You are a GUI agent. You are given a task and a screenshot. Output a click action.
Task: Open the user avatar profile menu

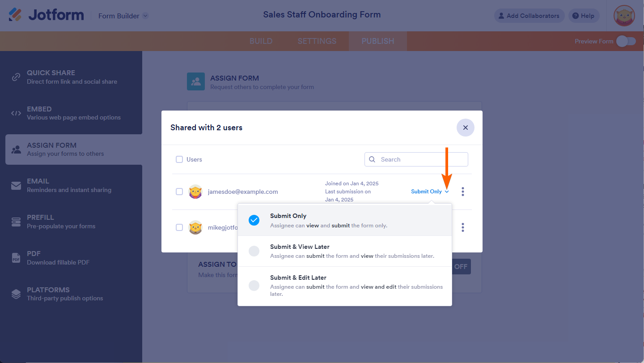click(x=624, y=16)
